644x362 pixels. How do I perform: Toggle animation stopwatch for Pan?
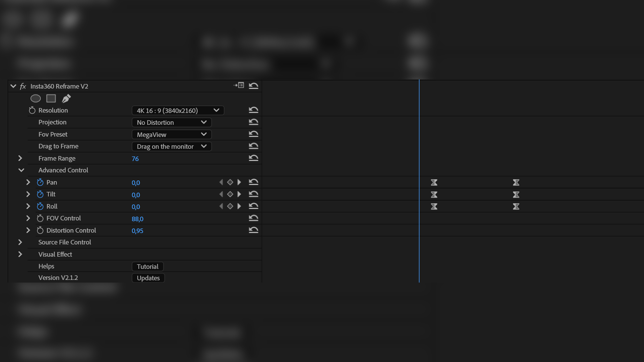[40, 182]
